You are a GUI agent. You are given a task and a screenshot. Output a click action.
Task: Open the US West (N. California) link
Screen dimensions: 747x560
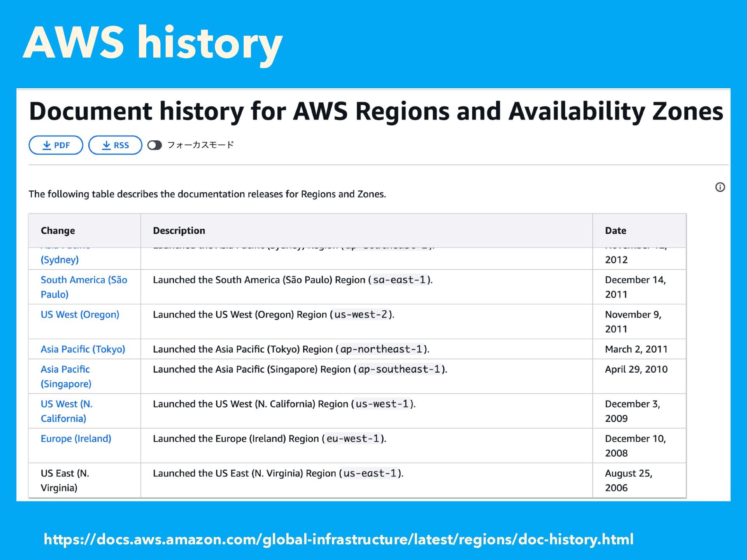pyautogui.click(x=66, y=411)
